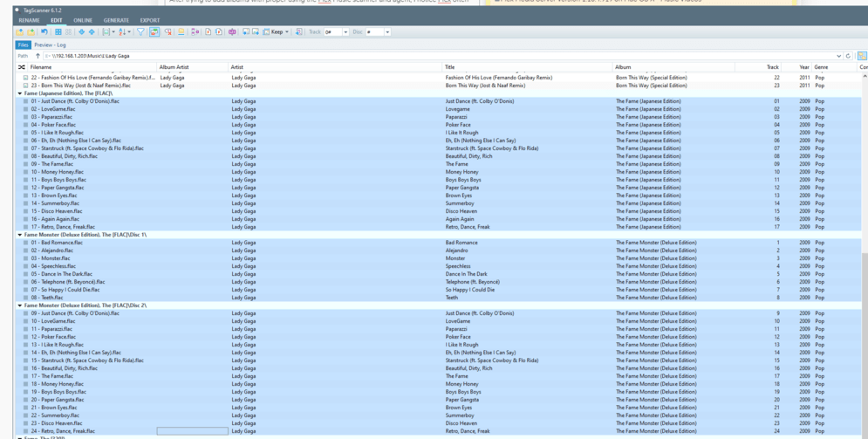Click the blue undo arrow icon
The image size is (868, 439).
click(x=44, y=32)
